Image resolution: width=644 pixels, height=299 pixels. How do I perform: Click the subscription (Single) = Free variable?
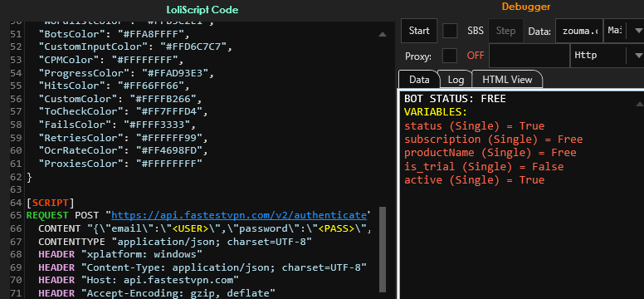click(493, 140)
